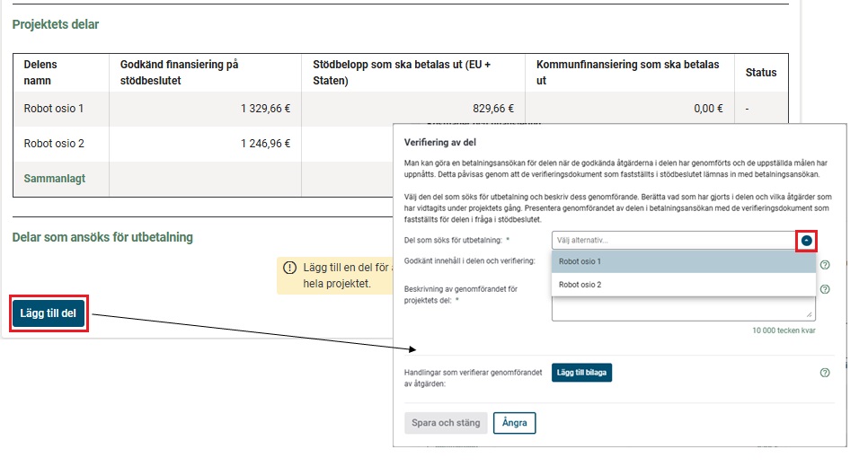This screenshot has height=467, width=868.
Task: Click the Status column header
Action: [x=761, y=73]
